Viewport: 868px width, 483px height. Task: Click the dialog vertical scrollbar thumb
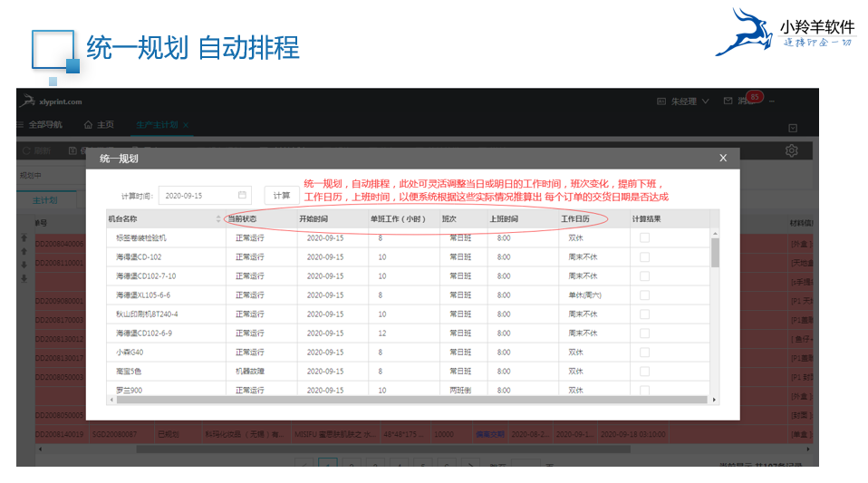click(x=715, y=253)
